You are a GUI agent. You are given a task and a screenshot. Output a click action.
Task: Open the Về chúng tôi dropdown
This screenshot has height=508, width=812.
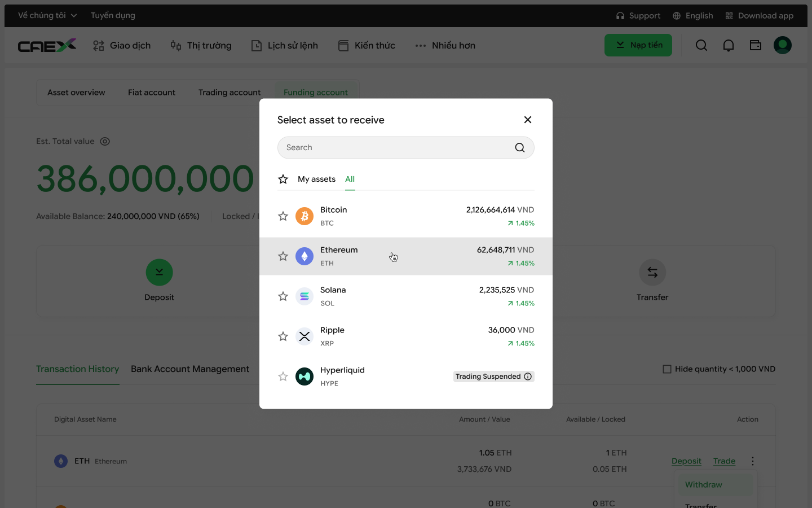pyautogui.click(x=47, y=16)
